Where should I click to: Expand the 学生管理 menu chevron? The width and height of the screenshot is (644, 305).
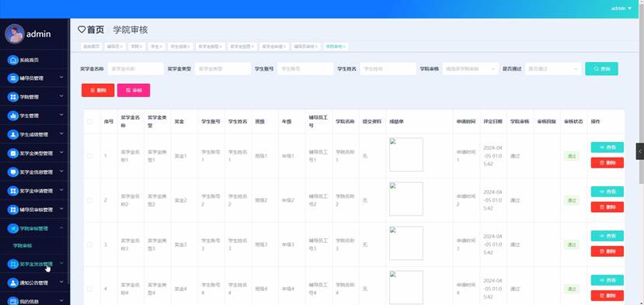(61, 115)
